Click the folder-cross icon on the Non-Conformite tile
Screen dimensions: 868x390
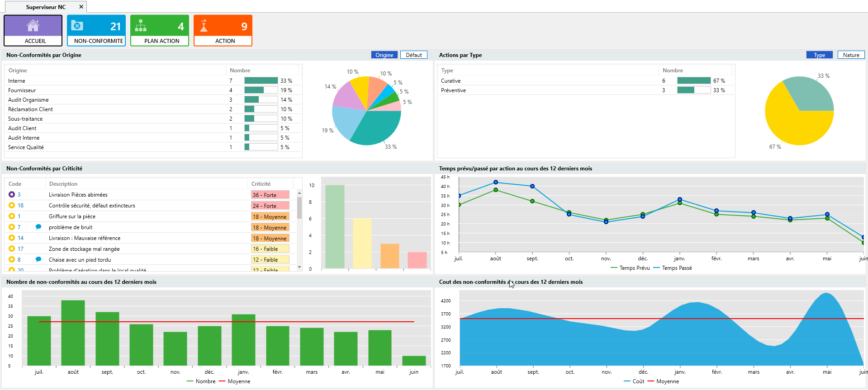(77, 26)
